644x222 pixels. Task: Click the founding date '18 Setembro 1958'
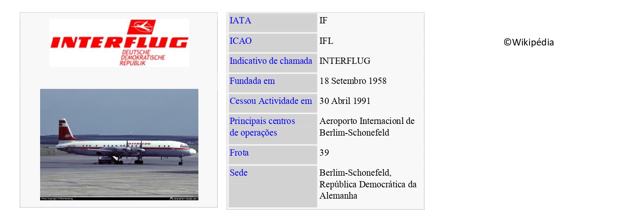(353, 81)
